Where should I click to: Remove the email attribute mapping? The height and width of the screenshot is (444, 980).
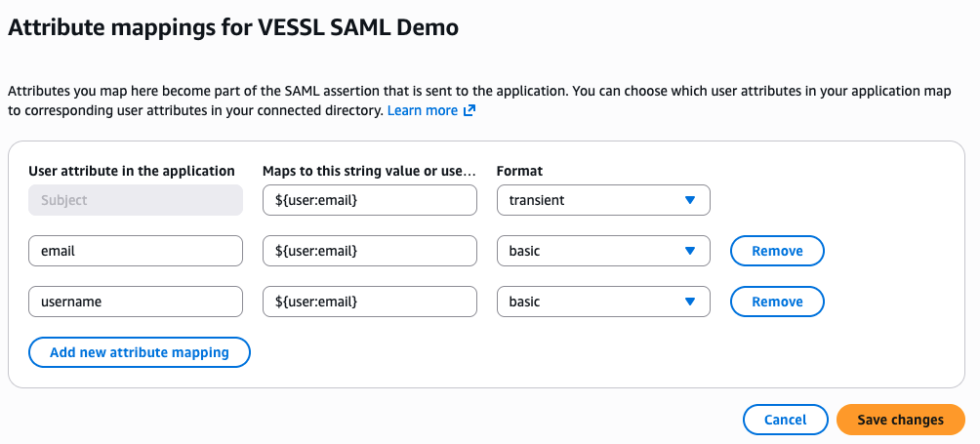pyautogui.click(x=777, y=251)
